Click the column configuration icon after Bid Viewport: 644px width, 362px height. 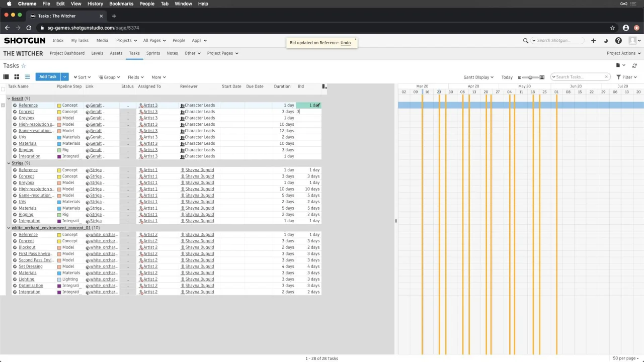[324, 86]
